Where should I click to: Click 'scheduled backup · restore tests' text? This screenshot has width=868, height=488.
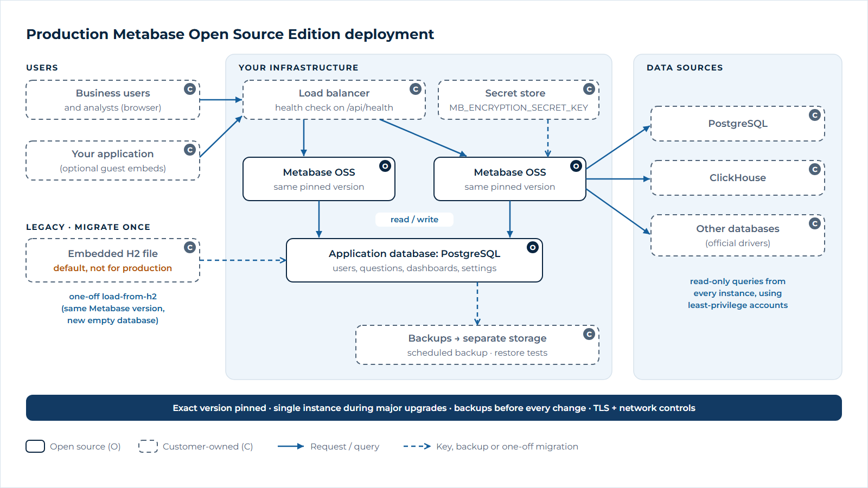tap(477, 352)
